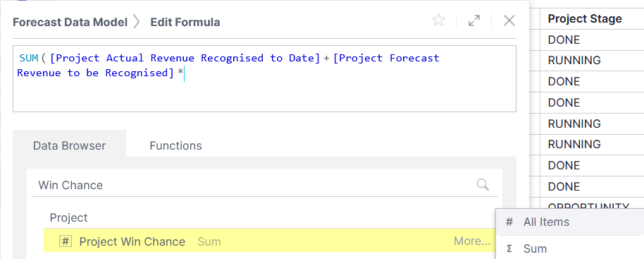Viewport: 644px width, 259px height.
Task: Close the Edit Formula dialog
Action: (x=509, y=20)
